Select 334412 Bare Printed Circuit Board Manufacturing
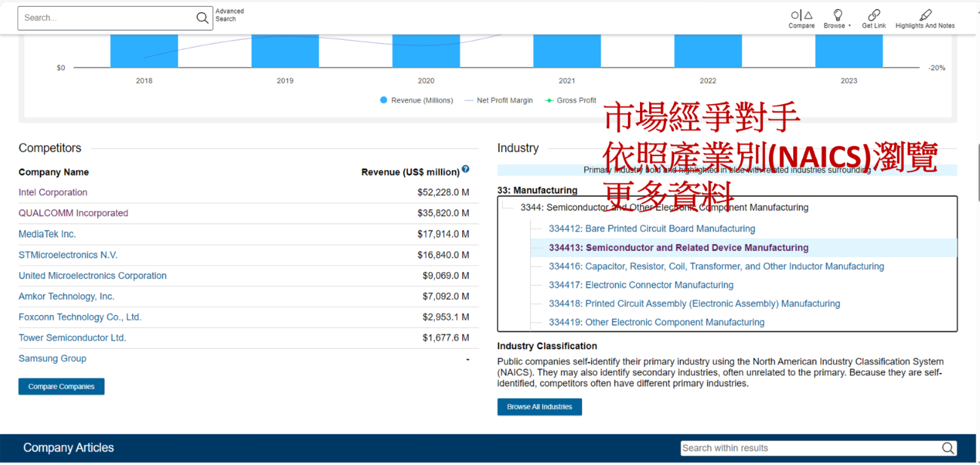Screen dimensions: 980x465 coord(652,229)
